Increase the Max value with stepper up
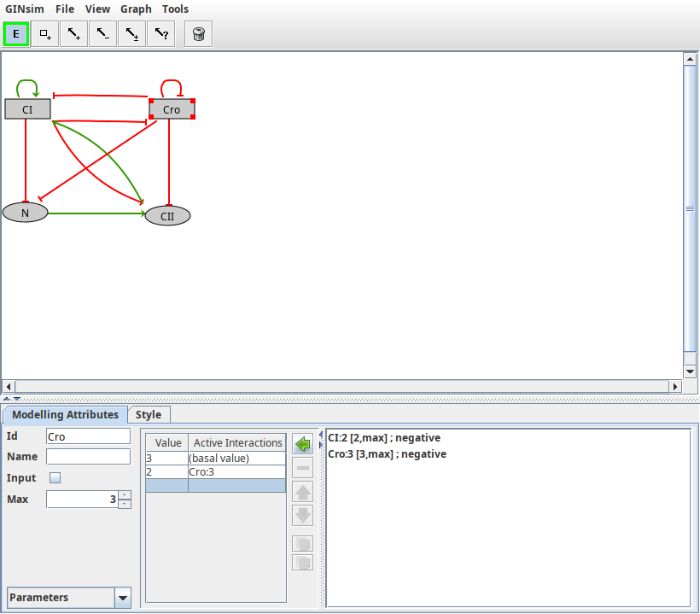The height and width of the screenshot is (614, 700). coord(125,494)
